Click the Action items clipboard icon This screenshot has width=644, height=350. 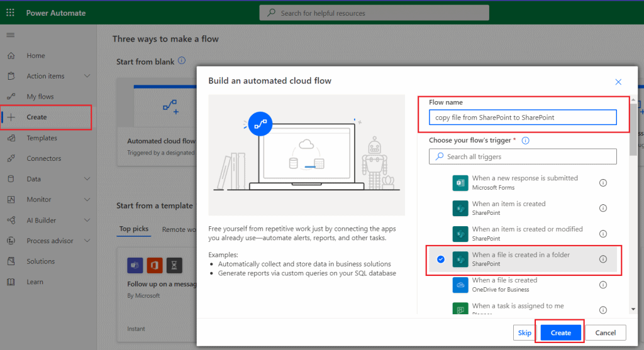pyautogui.click(x=11, y=76)
